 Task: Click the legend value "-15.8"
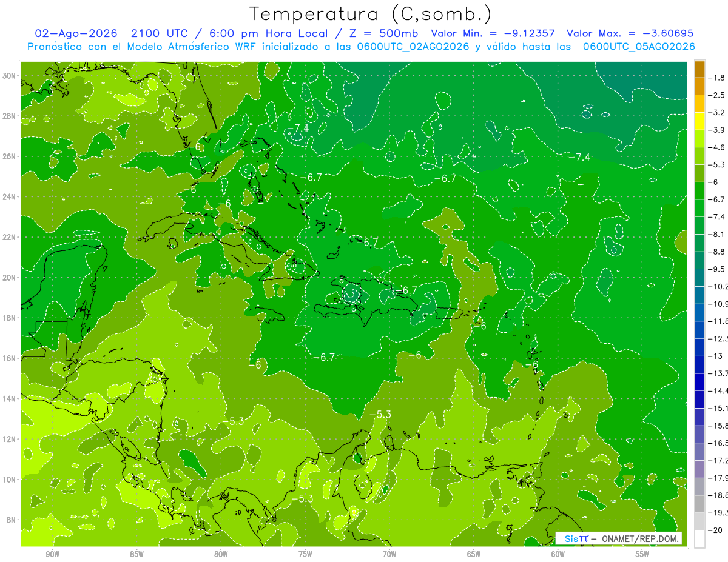pyautogui.click(x=718, y=426)
